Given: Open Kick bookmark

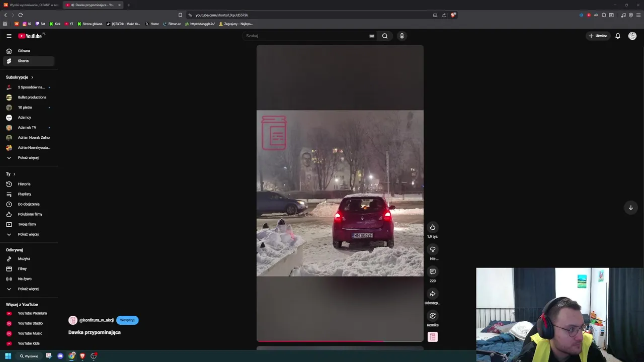Looking at the screenshot, I should pyautogui.click(x=55, y=24).
